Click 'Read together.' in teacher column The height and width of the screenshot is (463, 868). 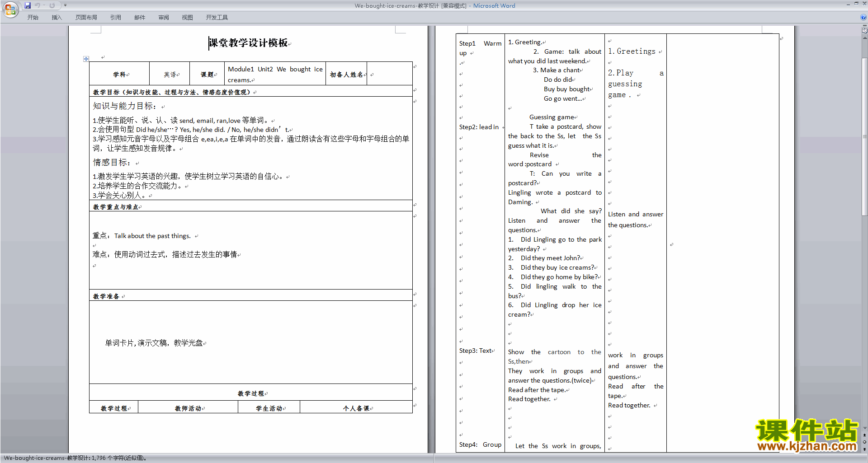(529, 399)
